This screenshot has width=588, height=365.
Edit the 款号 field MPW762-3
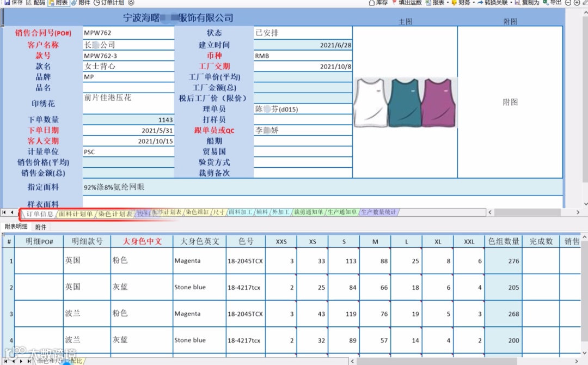pos(128,56)
